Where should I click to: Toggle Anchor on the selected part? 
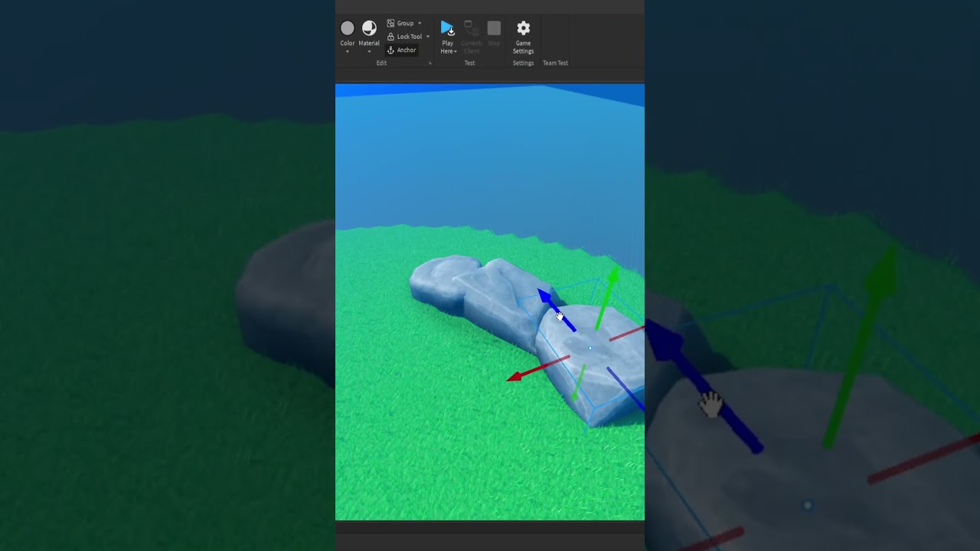[401, 50]
